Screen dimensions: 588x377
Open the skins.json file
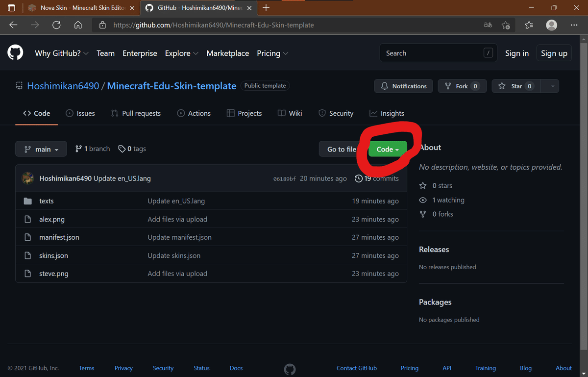(54, 255)
